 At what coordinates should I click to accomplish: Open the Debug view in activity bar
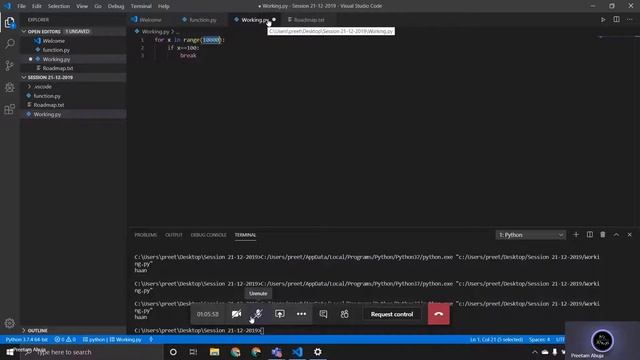[x=9, y=87]
